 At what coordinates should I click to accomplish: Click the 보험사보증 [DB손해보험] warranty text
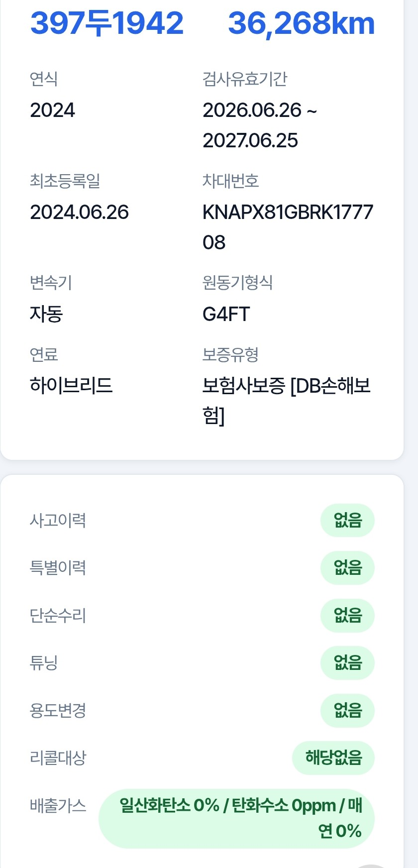pyautogui.click(x=287, y=401)
